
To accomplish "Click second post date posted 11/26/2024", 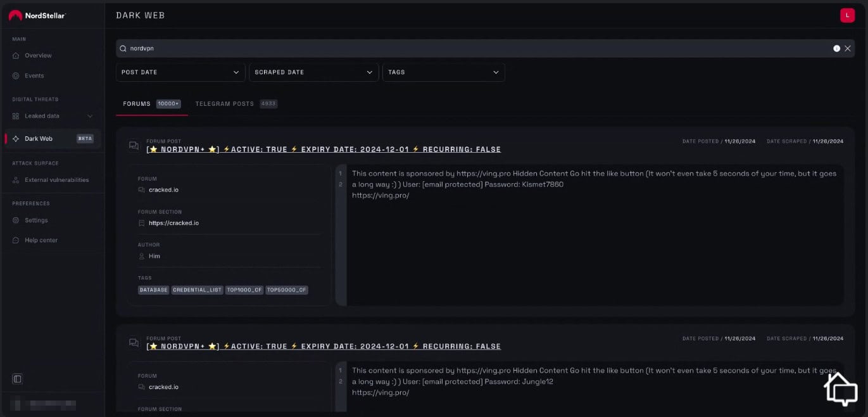I will point(739,338).
